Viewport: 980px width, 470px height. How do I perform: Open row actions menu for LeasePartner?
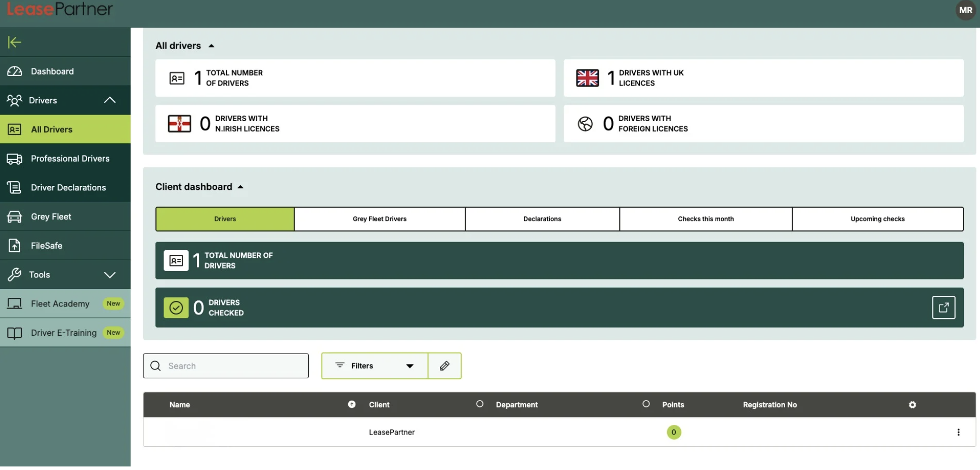958,432
